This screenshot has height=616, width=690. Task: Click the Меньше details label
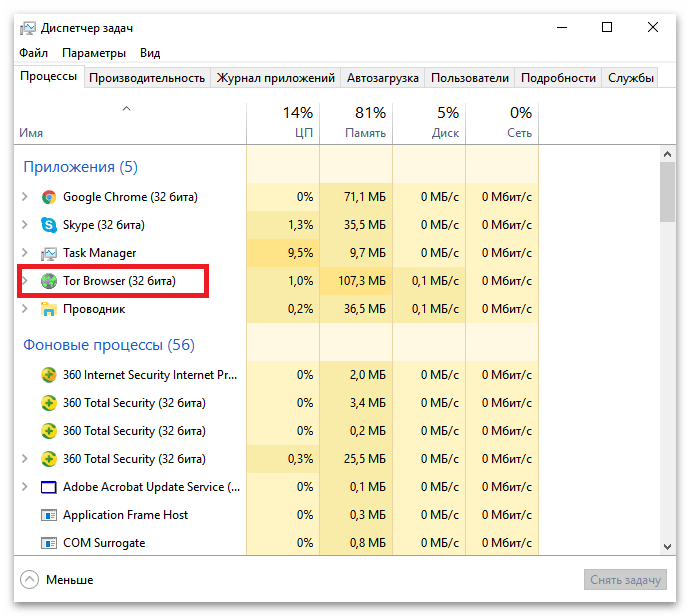tap(70, 580)
